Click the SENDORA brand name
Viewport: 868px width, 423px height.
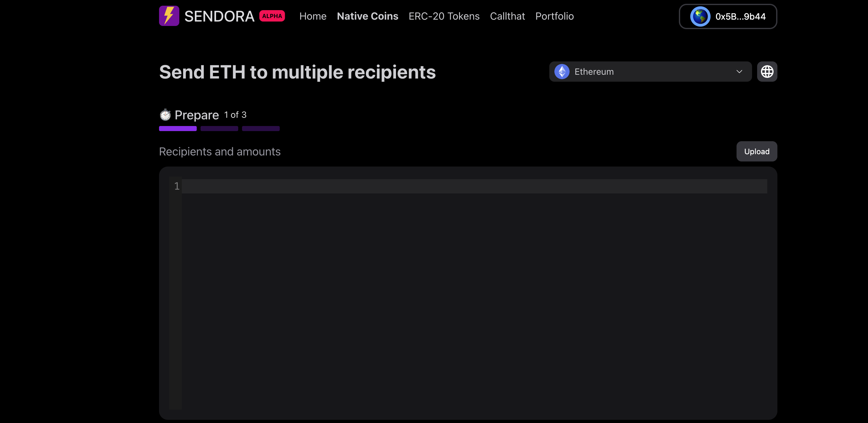pyautogui.click(x=219, y=16)
